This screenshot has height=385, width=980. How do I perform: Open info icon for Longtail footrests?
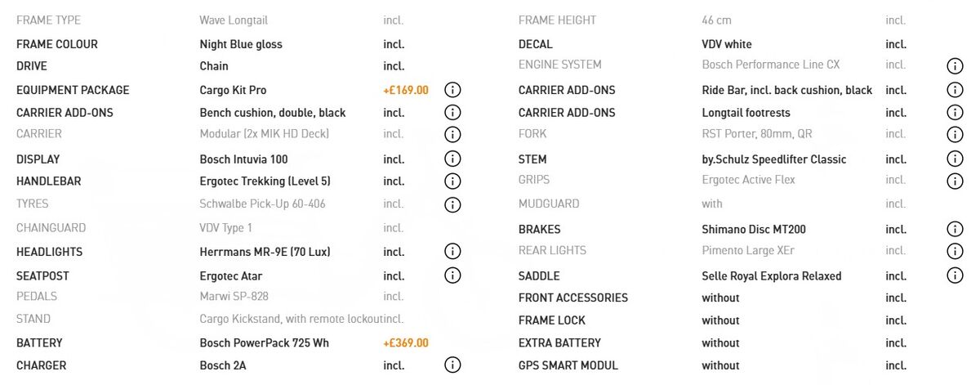[x=955, y=113]
